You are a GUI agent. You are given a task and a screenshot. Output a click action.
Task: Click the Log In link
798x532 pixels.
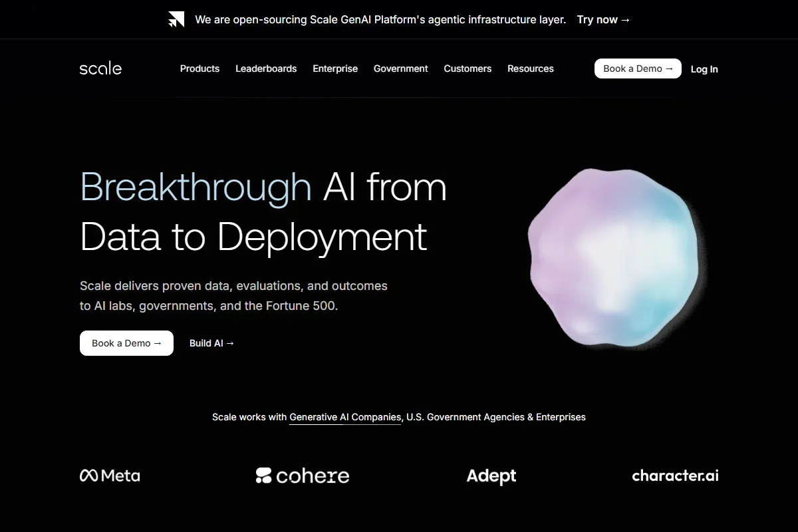point(704,69)
